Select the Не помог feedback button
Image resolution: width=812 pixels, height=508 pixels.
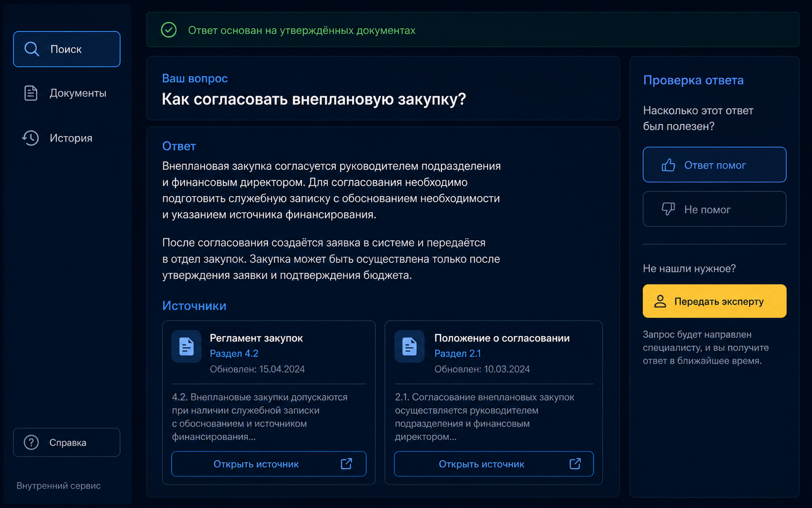click(714, 209)
